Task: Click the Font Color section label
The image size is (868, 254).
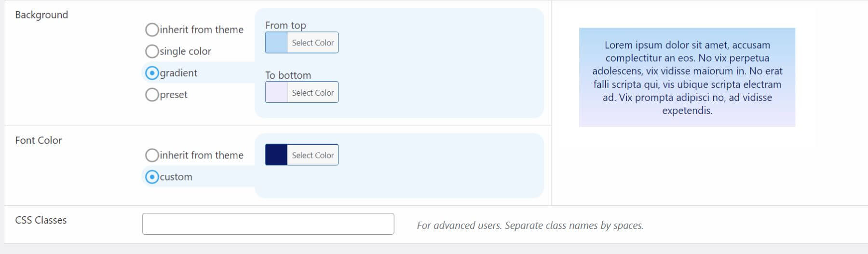Action: coord(39,141)
